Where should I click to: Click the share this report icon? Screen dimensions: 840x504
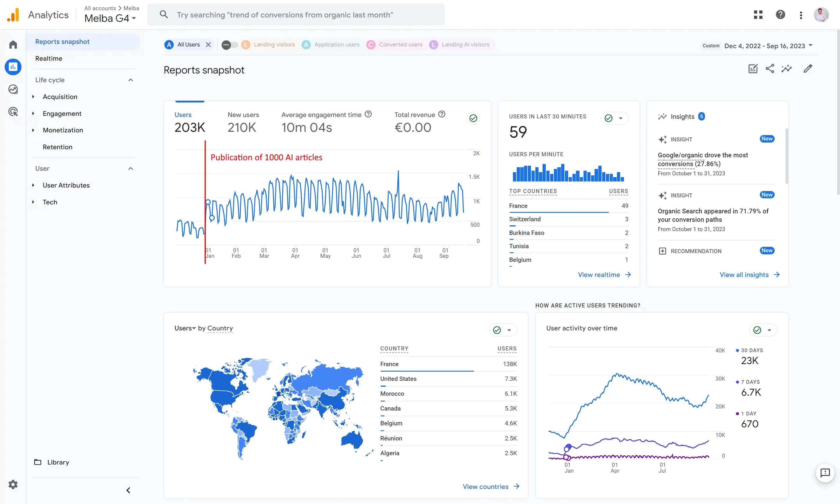click(x=770, y=69)
